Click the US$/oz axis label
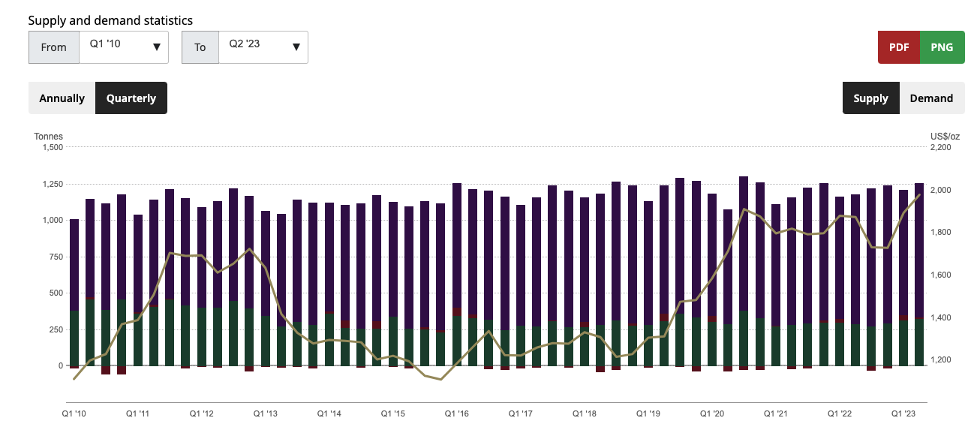The image size is (980, 439). [944, 136]
